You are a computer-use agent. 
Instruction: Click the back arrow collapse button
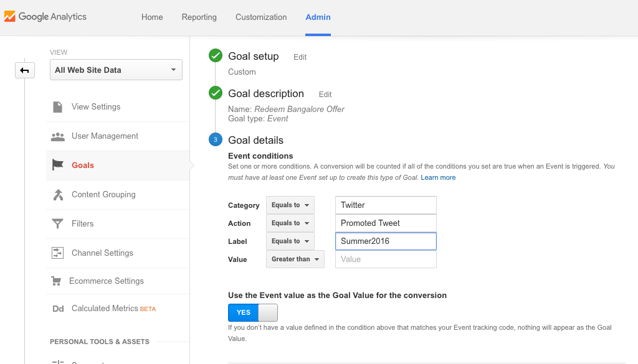tap(24, 70)
